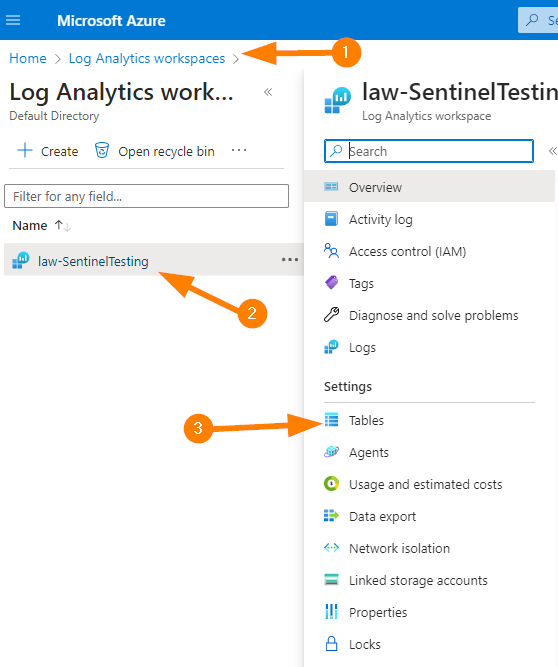Open the Azure hamburger portal menu
Image resolution: width=558 pixels, height=667 pixels.
13,20
